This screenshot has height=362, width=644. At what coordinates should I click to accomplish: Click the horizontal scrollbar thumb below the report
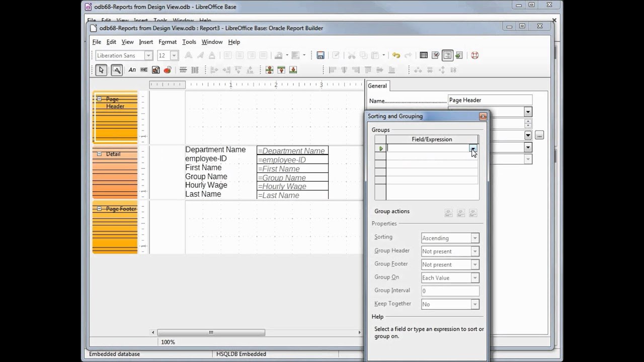(x=211, y=332)
